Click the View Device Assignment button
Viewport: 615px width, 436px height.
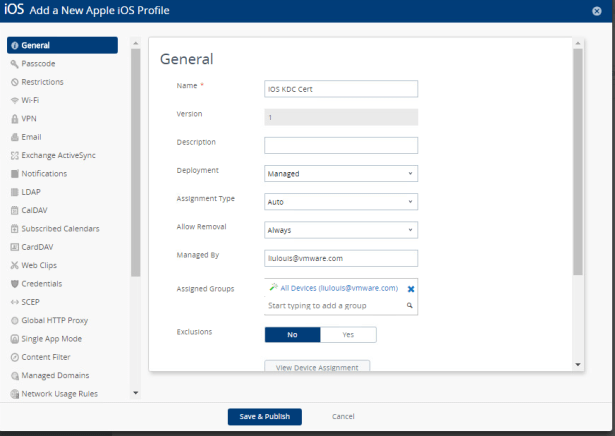pyautogui.click(x=317, y=367)
